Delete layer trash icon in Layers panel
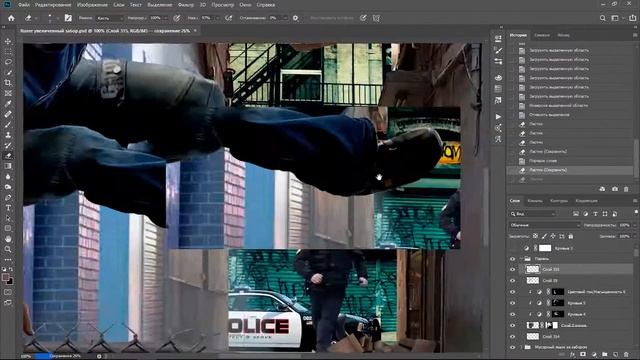 [x=626, y=355]
